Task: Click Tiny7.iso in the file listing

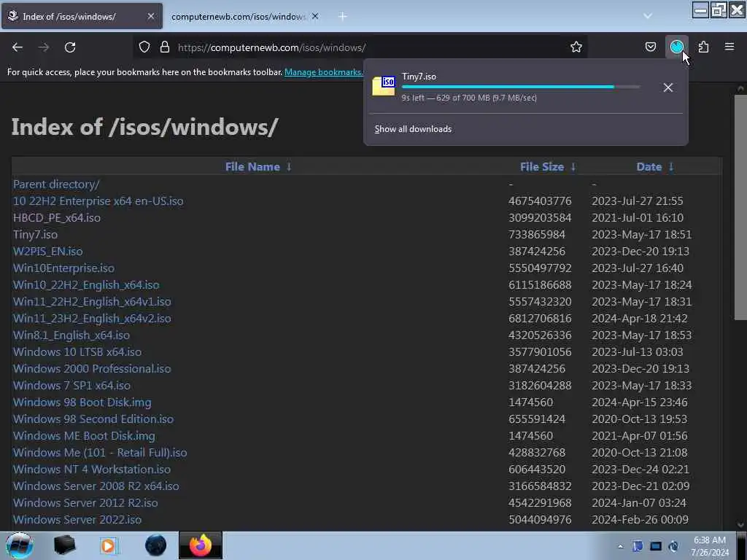Action: (x=35, y=234)
